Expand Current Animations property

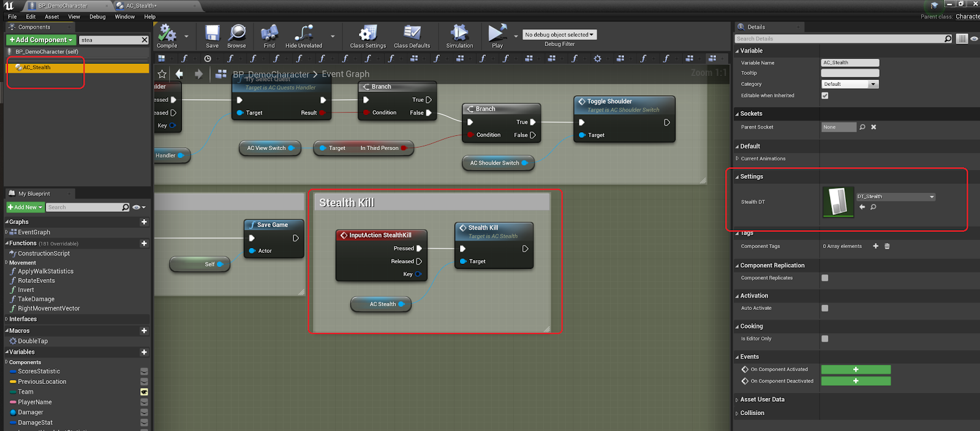(737, 159)
